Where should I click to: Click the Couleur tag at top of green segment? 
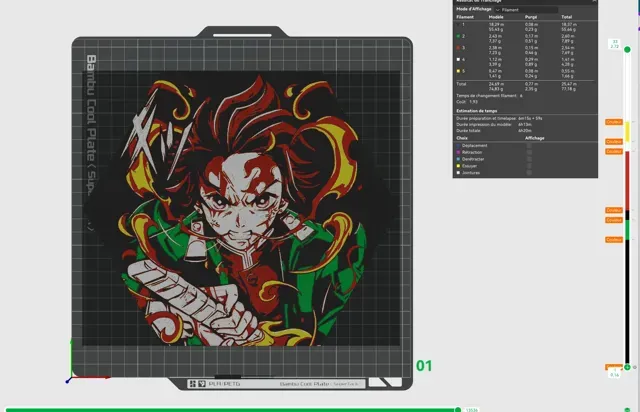coord(613,220)
